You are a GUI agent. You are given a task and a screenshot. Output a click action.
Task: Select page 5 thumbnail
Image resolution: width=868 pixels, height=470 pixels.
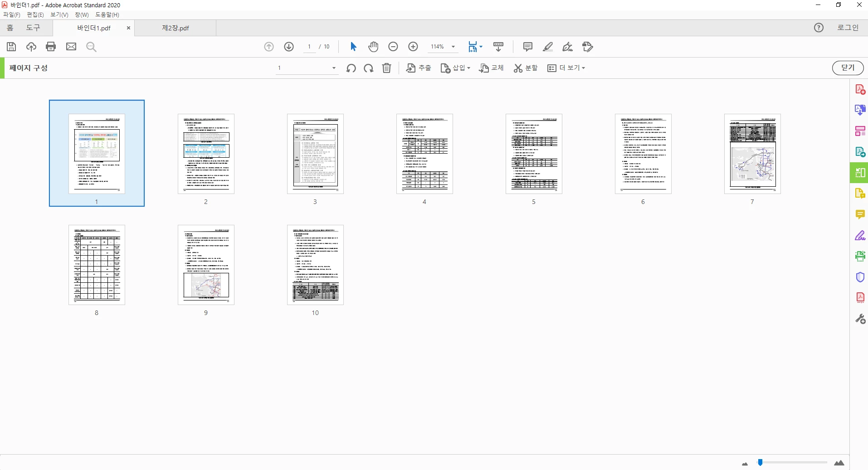pyautogui.click(x=534, y=154)
